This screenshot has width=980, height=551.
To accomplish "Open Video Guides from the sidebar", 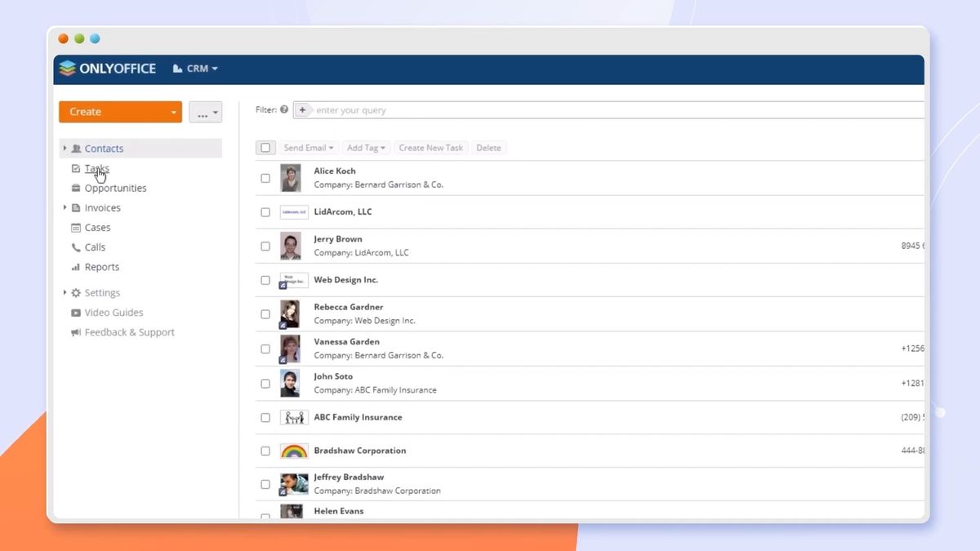I will pyautogui.click(x=114, y=312).
